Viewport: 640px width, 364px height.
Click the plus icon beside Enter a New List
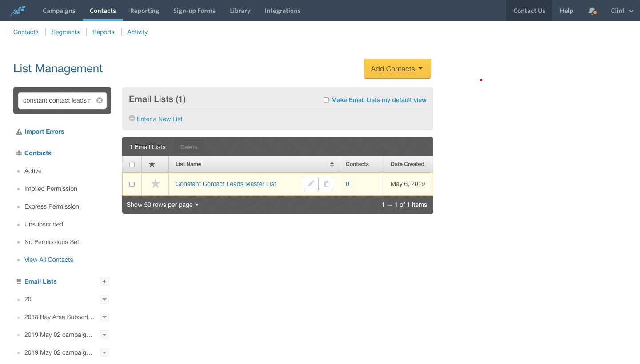pos(132,119)
